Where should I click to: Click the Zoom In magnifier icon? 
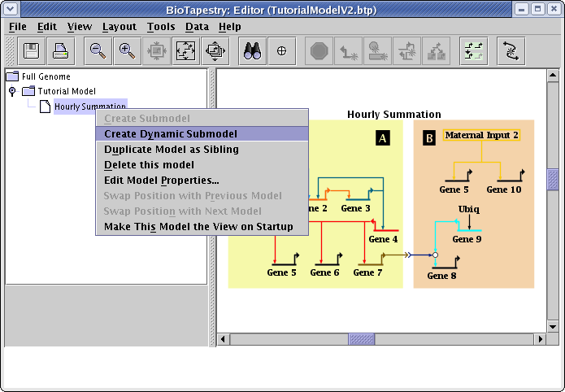pos(127,51)
